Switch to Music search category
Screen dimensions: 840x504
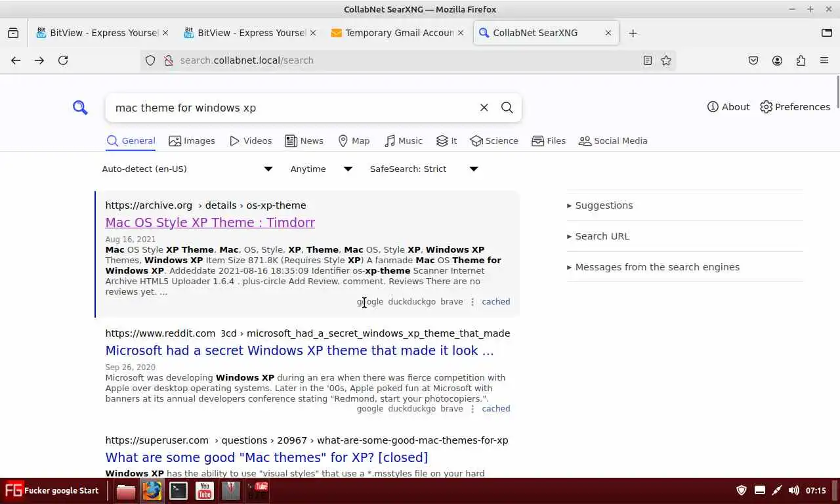pos(403,140)
